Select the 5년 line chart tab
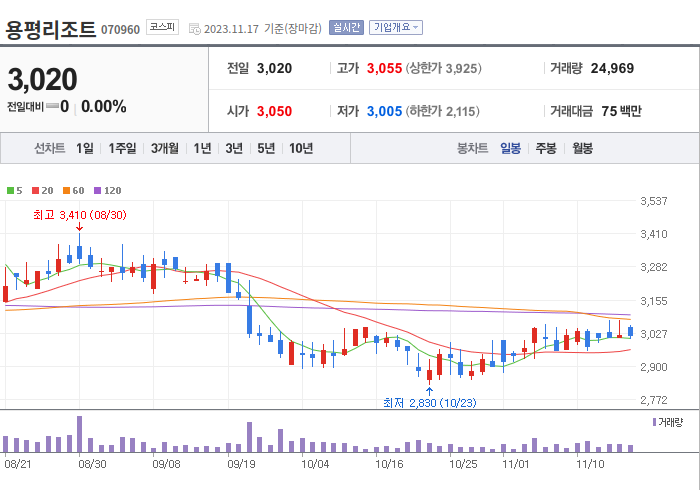Image resolution: width=700 pixels, height=490 pixels. point(266,148)
